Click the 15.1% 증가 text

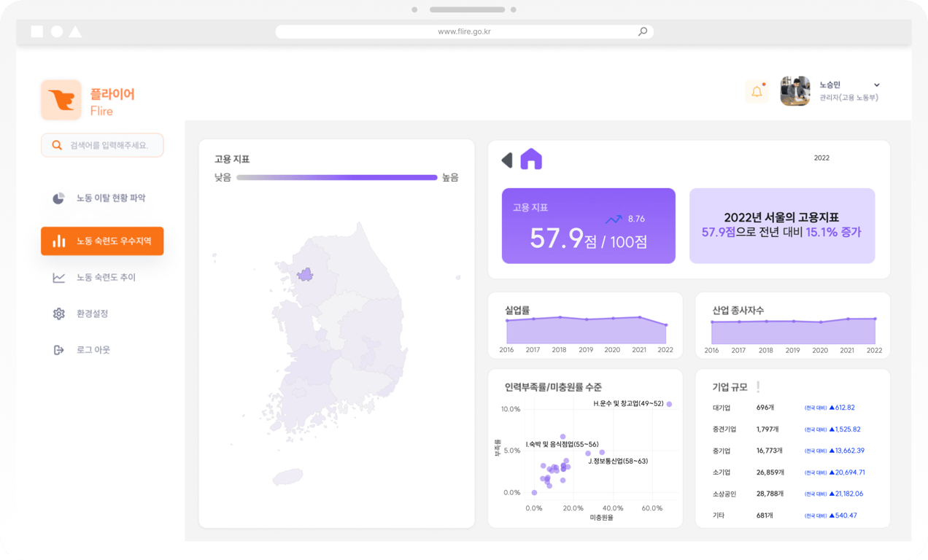tap(833, 233)
